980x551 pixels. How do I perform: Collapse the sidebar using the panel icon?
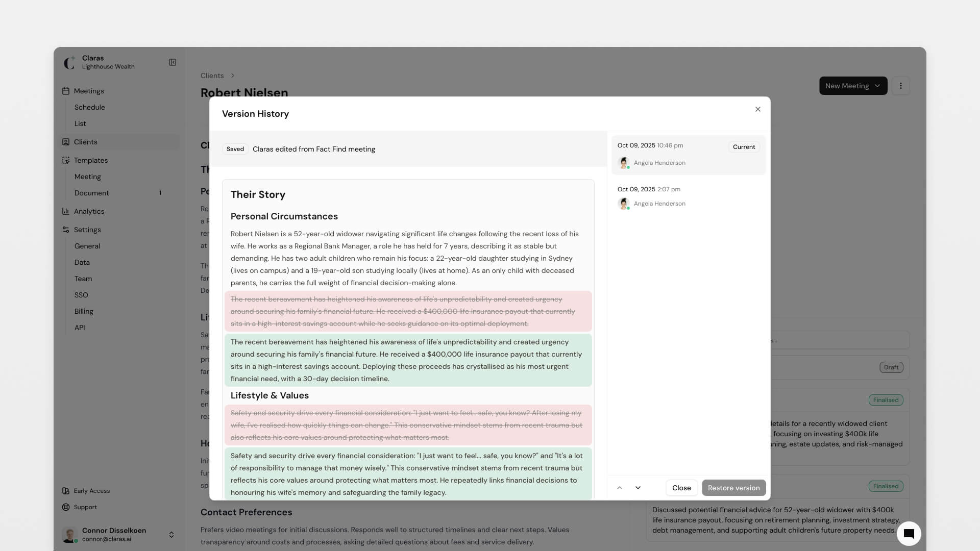[x=172, y=62]
